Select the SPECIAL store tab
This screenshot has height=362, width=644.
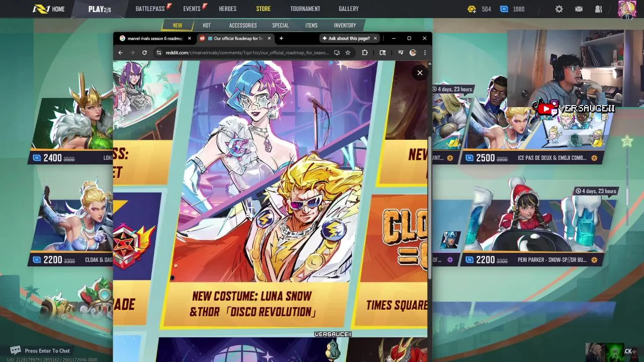click(281, 25)
